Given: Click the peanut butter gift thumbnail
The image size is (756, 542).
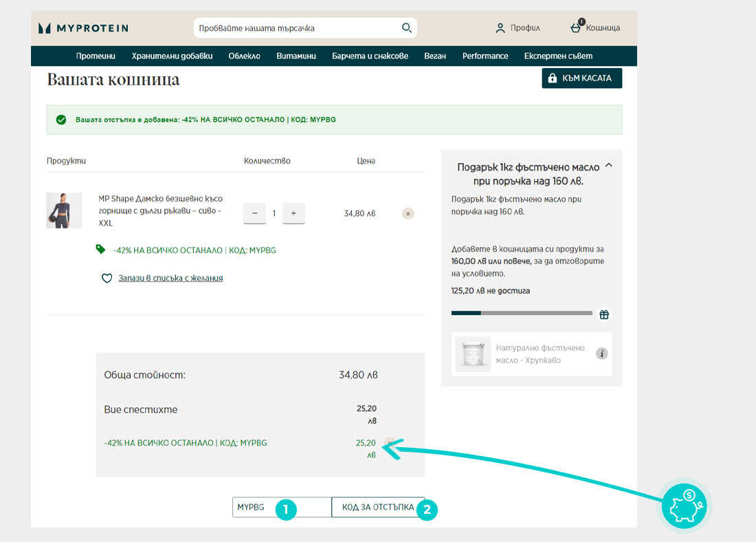Looking at the screenshot, I should click(x=473, y=354).
